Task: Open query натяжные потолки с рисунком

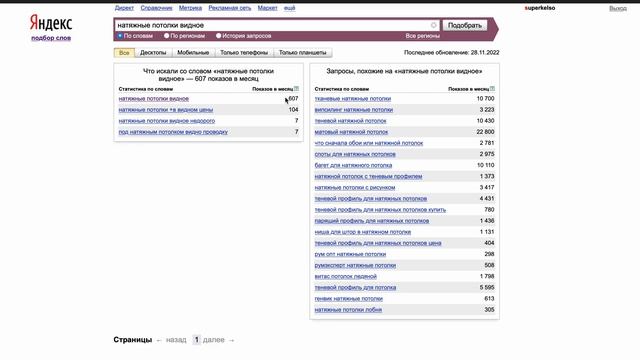Action: coord(355,187)
